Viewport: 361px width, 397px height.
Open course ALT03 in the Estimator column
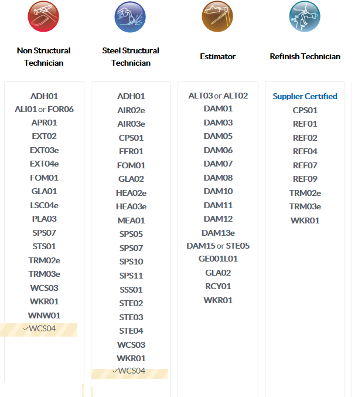201,96
